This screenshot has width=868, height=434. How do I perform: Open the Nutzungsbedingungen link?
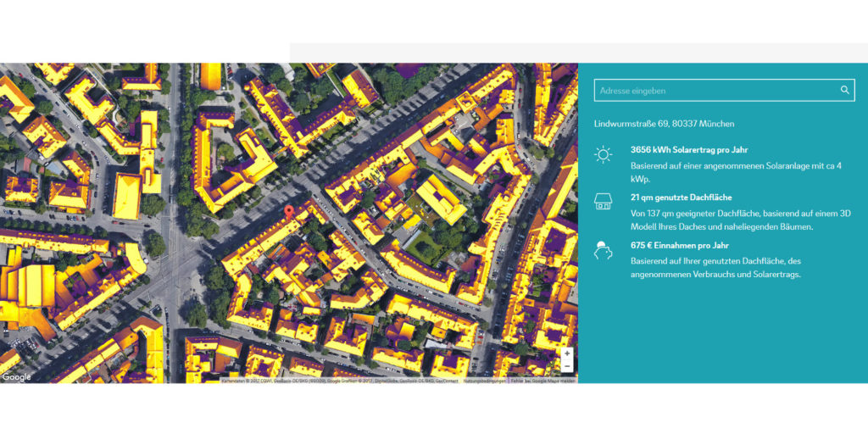(483, 381)
